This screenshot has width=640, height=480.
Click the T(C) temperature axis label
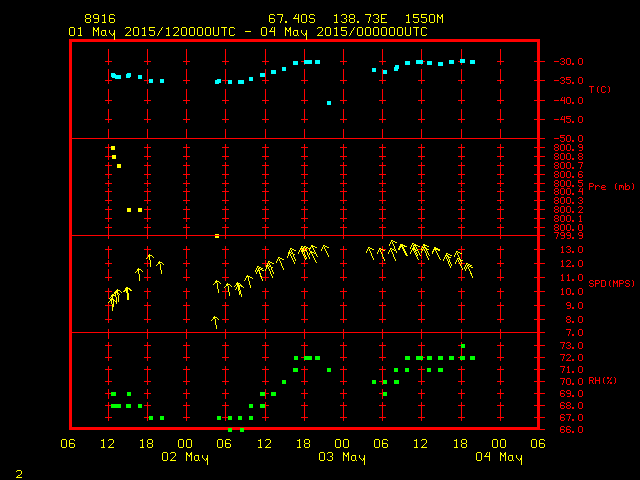[x=599, y=89]
